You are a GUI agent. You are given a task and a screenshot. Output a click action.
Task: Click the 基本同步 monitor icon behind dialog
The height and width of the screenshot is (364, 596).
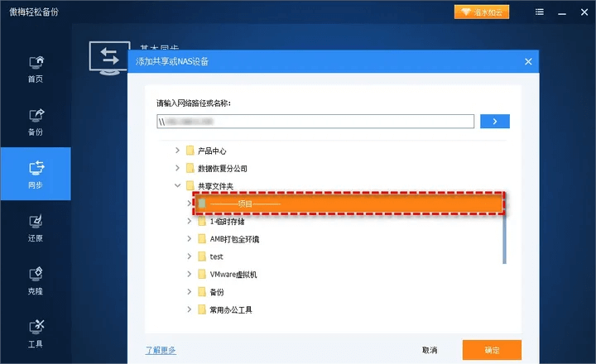[x=109, y=58]
